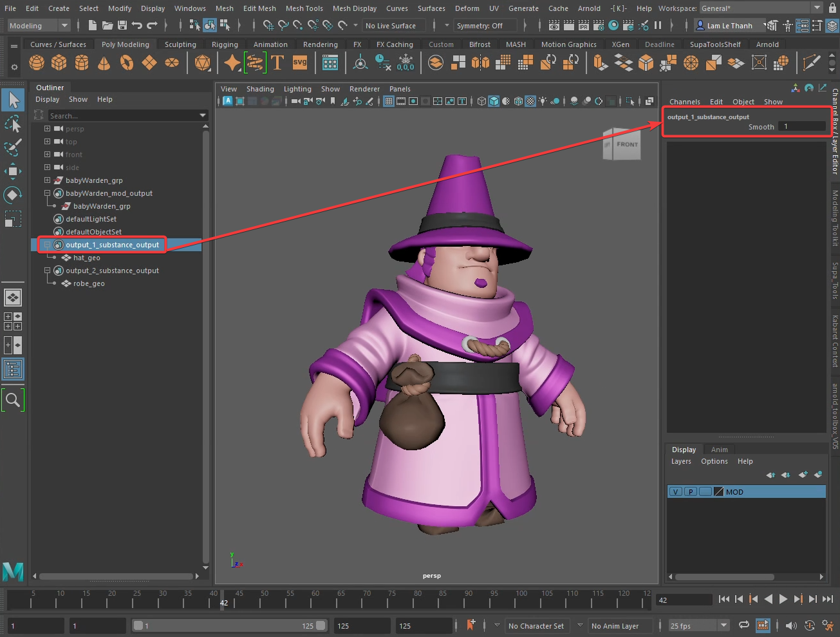Activate the Scale tool in the toolbox
The image size is (840, 637).
click(13, 218)
